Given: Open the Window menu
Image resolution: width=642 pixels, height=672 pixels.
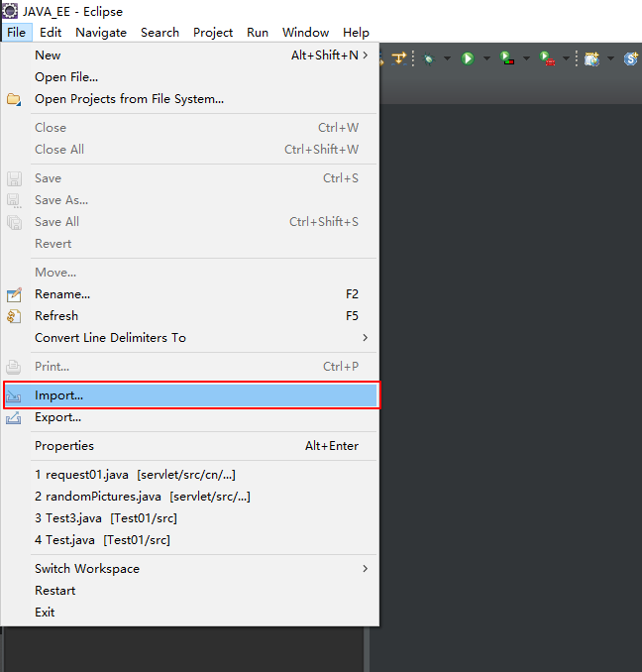Looking at the screenshot, I should [305, 33].
